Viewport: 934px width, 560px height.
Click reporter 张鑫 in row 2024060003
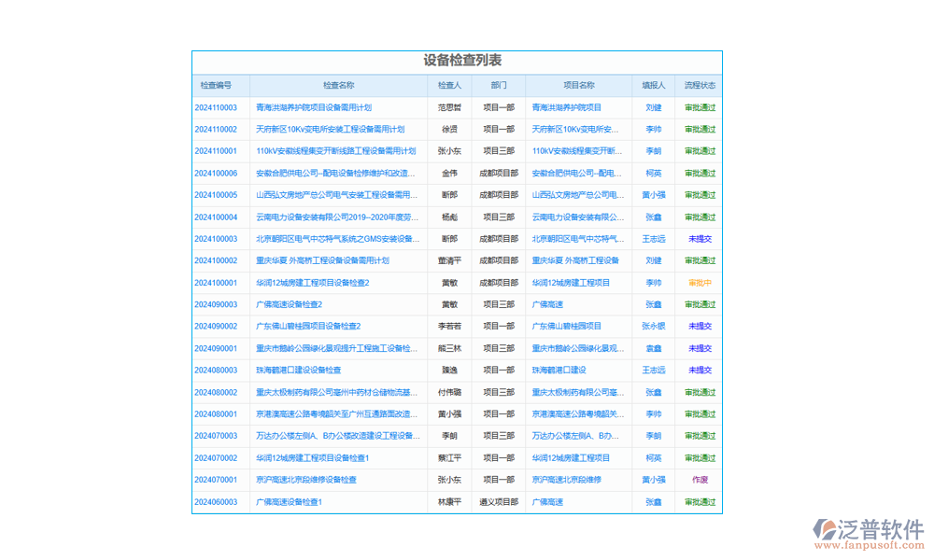pyautogui.click(x=654, y=502)
